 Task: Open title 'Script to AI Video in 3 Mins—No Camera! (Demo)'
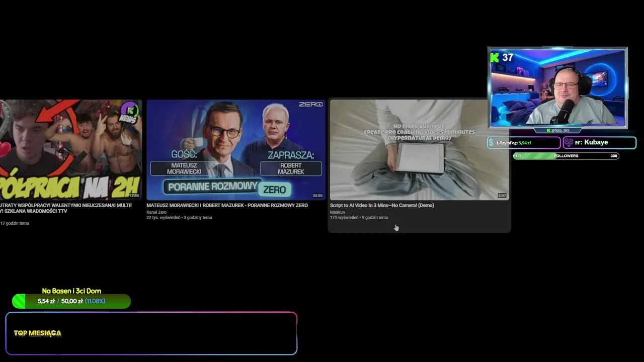[x=382, y=205]
